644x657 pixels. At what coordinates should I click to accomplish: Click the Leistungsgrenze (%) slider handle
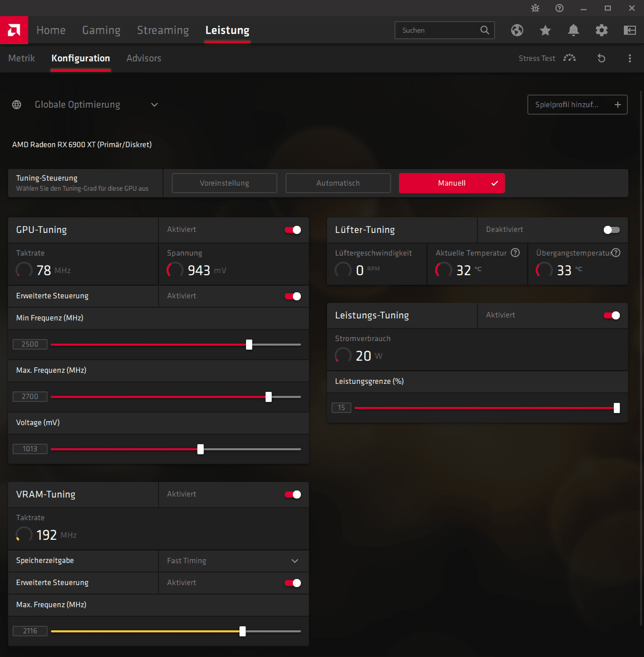(x=617, y=408)
